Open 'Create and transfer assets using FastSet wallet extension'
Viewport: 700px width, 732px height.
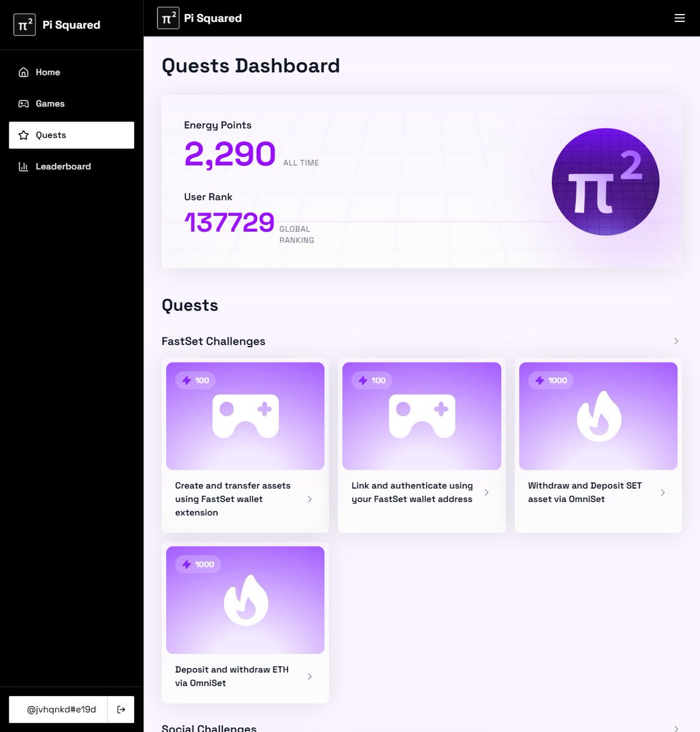245,445
